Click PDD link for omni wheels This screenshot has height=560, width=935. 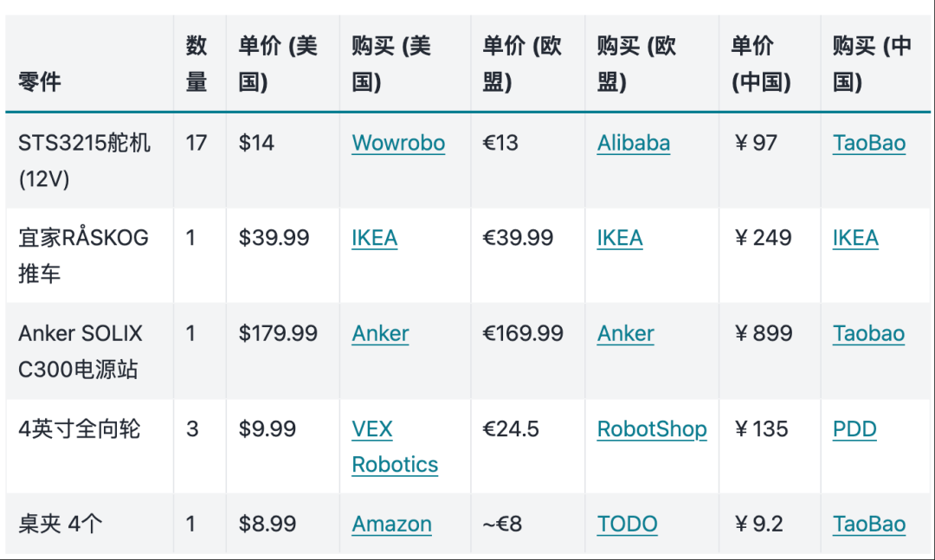point(854,429)
